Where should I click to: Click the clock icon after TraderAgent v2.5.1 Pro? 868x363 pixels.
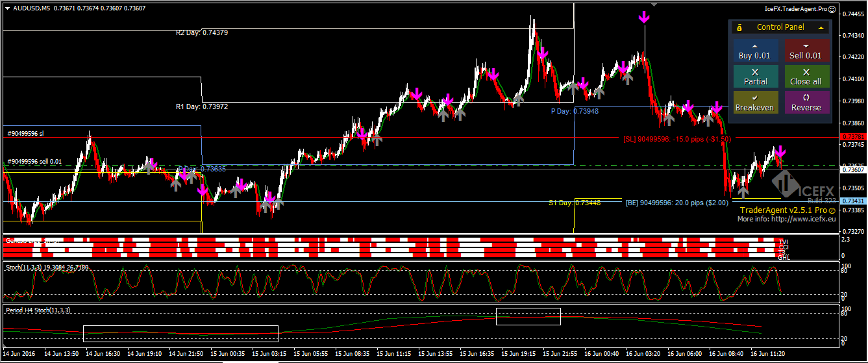832,211
